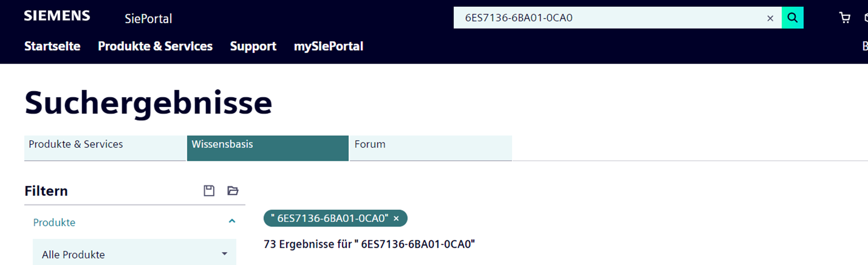Click the Produkte filter heading label
Screen dimensions: 868x265
(x=54, y=223)
